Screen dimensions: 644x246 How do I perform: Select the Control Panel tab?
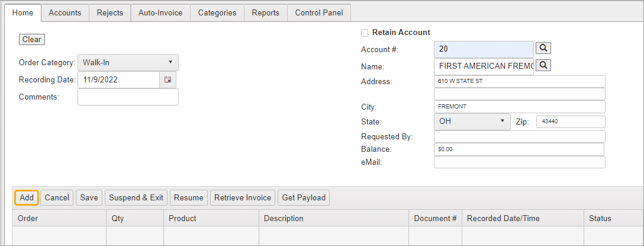click(319, 12)
